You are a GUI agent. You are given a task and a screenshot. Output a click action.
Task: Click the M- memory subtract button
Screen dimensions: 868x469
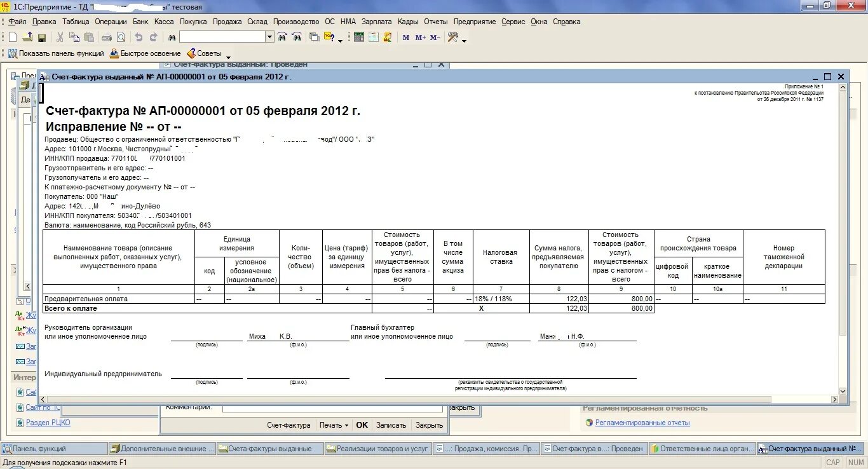click(435, 37)
